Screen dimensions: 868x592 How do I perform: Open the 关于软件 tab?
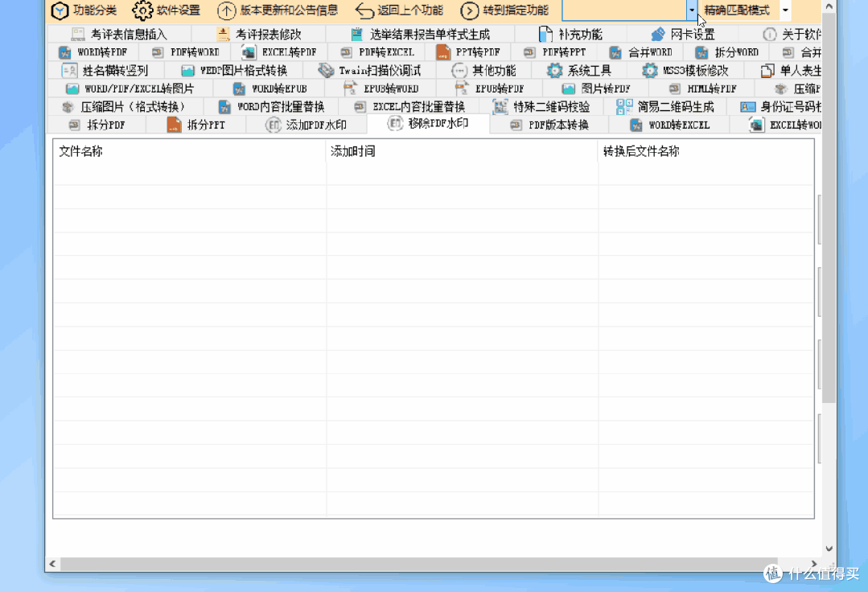(x=792, y=35)
